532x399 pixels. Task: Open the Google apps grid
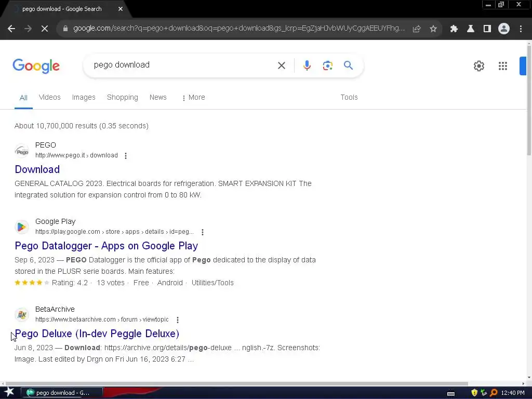pos(503,66)
